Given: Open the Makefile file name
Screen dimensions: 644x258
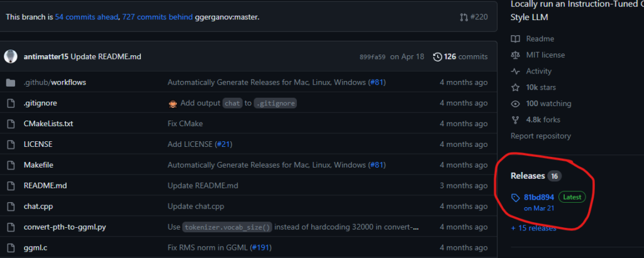Looking at the screenshot, I should pyautogui.click(x=38, y=165).
